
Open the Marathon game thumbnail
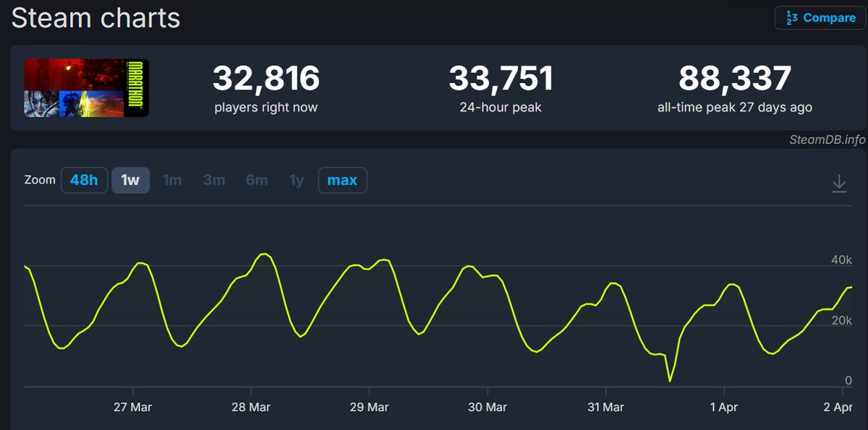pyautogui.click(x=86, y=88)
